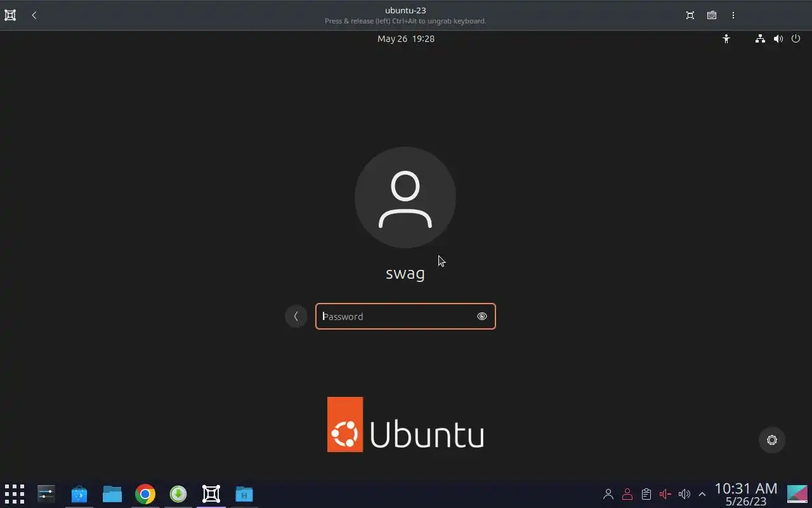Viewport: 812px width, 508px height.
Task: Click the white user tray icon
Action: [608, 494]
